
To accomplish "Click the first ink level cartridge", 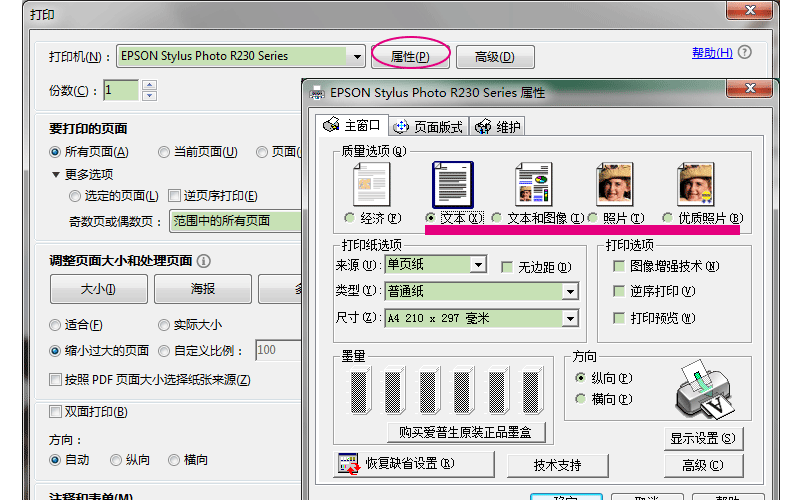I will [x=360, y=390].
